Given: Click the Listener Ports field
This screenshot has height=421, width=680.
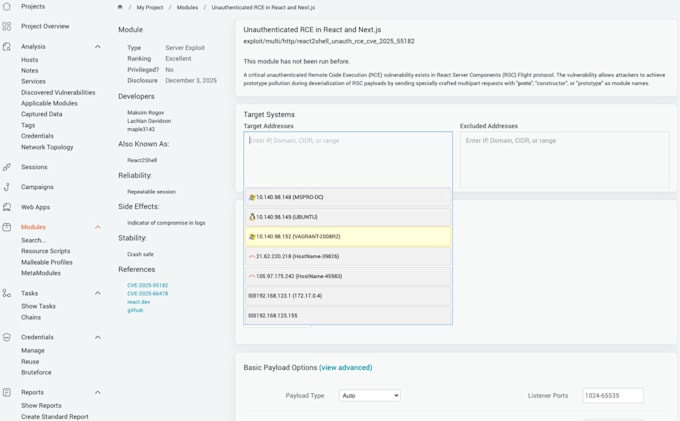Looking at the screenshot, I should pos(613,395).
